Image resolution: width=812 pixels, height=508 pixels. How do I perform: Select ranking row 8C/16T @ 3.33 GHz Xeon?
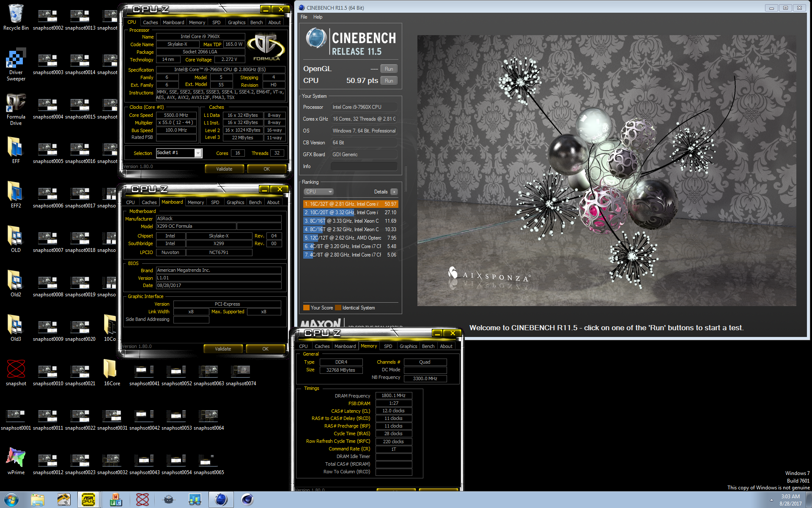(350, 221)
